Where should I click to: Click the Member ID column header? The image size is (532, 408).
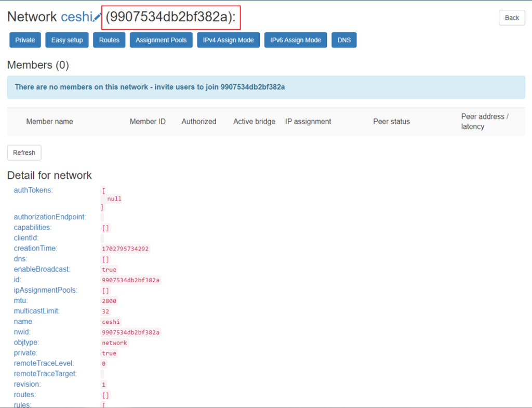(x=148, y=122)
